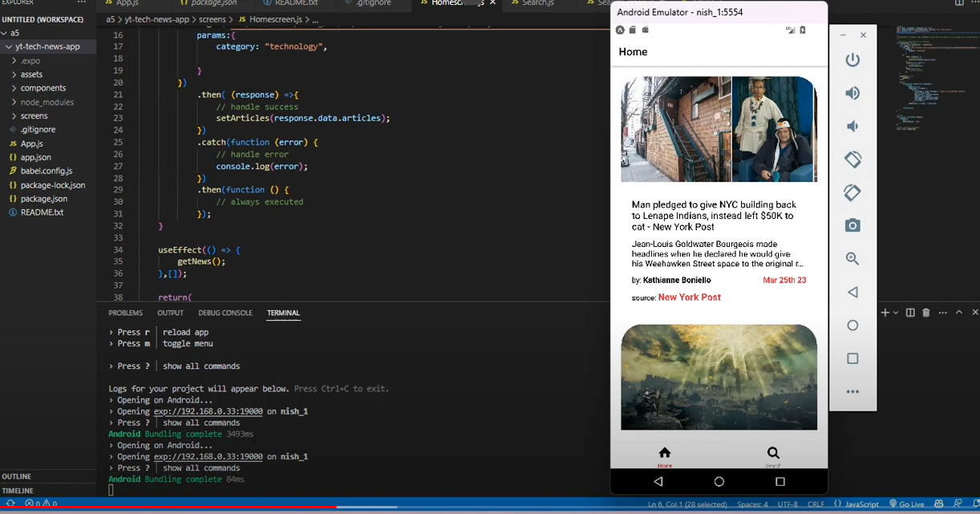Open the PROBLEMS panel tab
980x514 pixels.
tap(125, 313)
